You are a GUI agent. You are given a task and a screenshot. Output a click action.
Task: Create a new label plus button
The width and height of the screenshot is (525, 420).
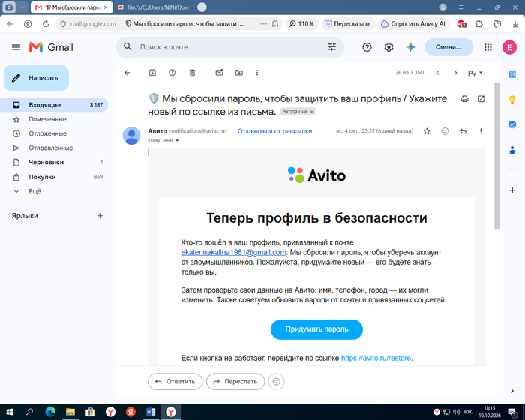tap(100, 216)
